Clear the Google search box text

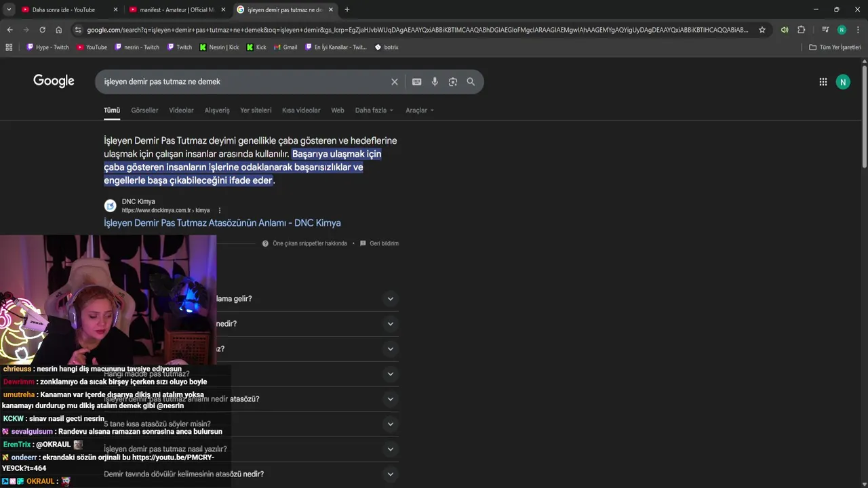click(394, 82)
